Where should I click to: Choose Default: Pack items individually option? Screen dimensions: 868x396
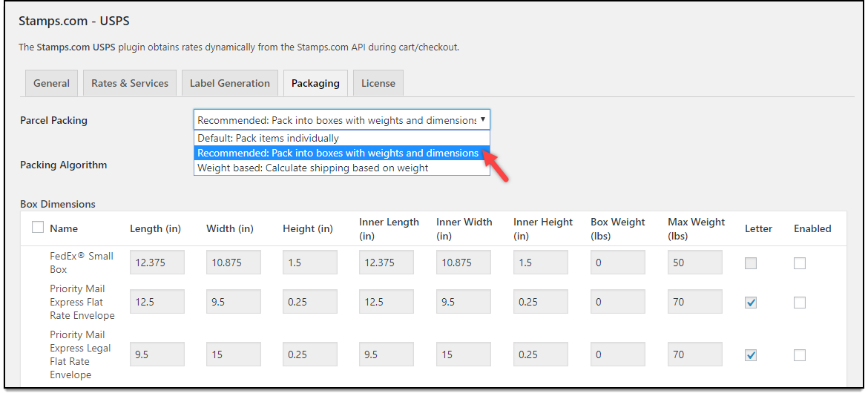click(x=342, y=138)
